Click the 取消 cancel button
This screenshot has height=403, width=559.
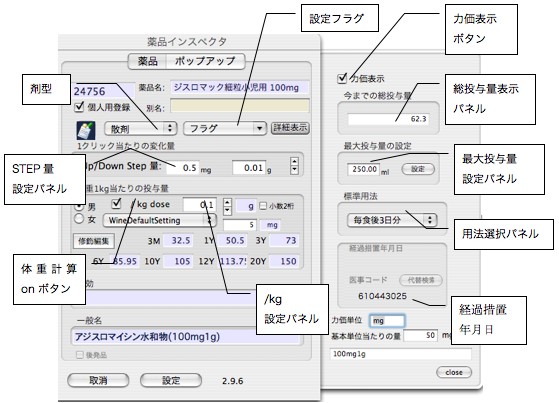(x=98, y=381)
